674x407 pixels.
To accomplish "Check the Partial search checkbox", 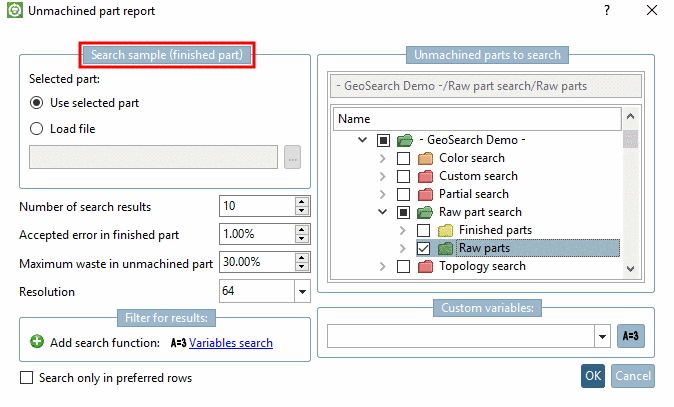I will click(x=403, y=194).
